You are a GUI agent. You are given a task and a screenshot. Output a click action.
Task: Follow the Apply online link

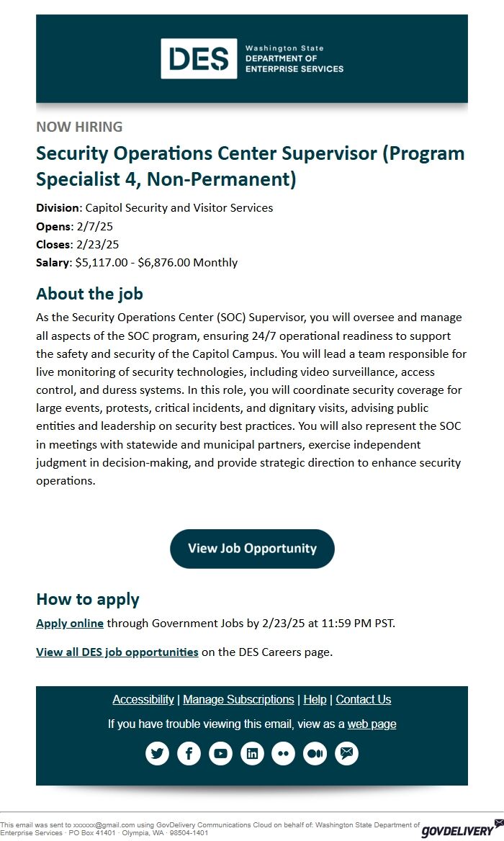click(70, 624)
